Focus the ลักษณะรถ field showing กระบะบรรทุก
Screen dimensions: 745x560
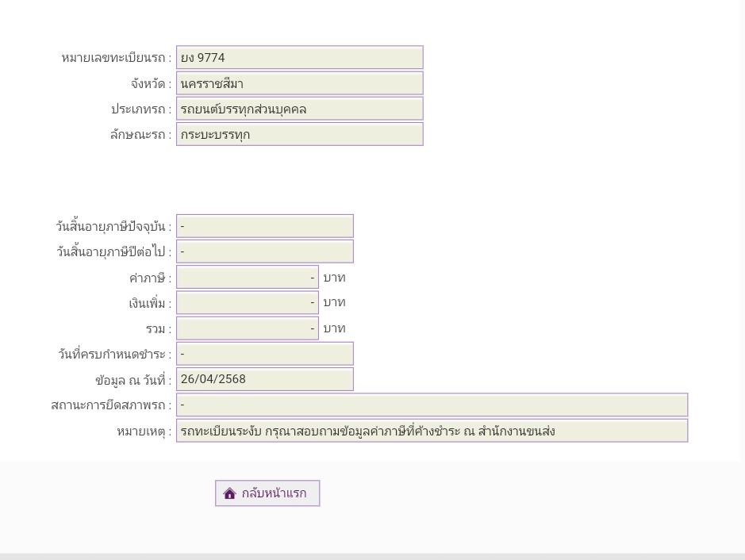coord(299,134)
